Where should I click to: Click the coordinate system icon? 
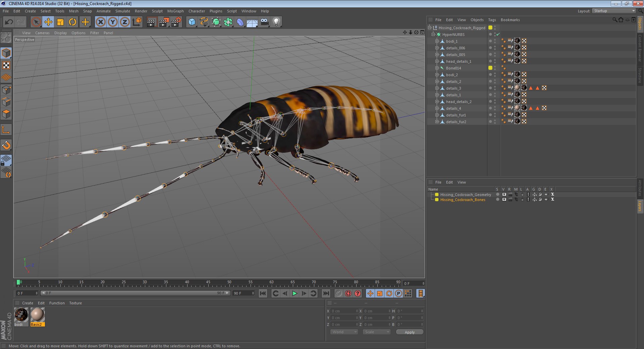pos(137,22)
